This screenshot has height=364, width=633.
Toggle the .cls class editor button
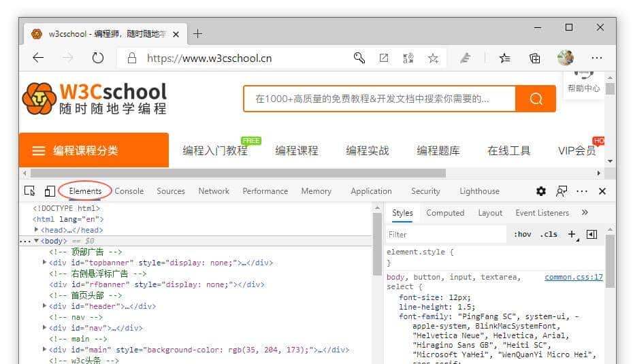549,234
